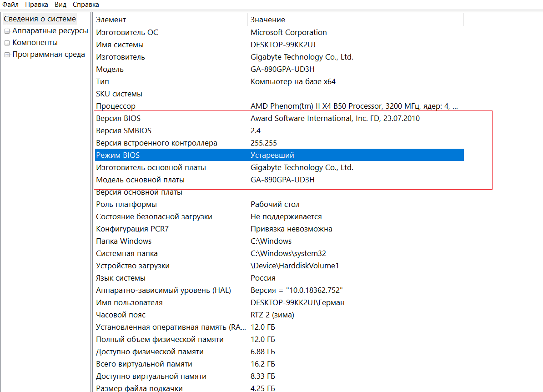Select the Роль платформы row
543x392 pixels.
(x=279, y=204)
